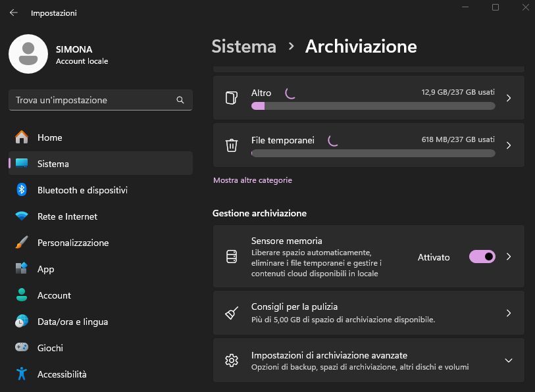Select Sistema in sidebar

pos(101,163)
